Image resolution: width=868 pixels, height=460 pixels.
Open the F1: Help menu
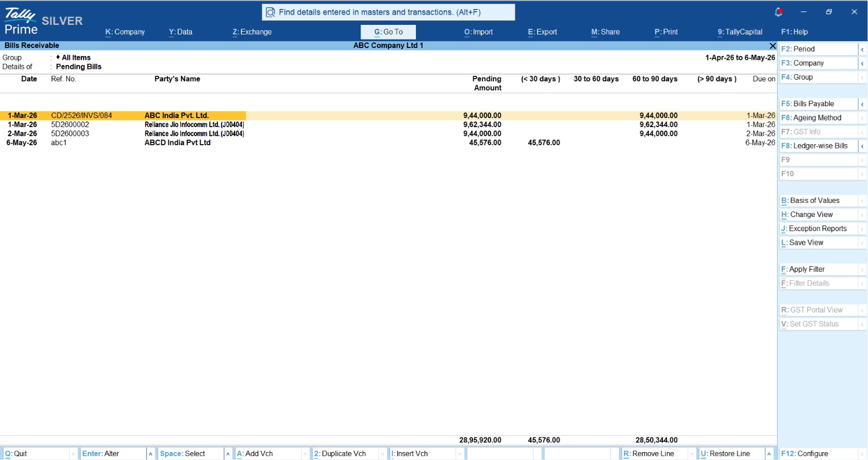pos(794,32)
